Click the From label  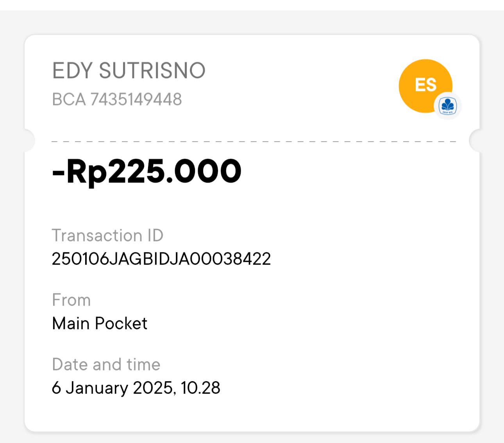tap(71, 300)
